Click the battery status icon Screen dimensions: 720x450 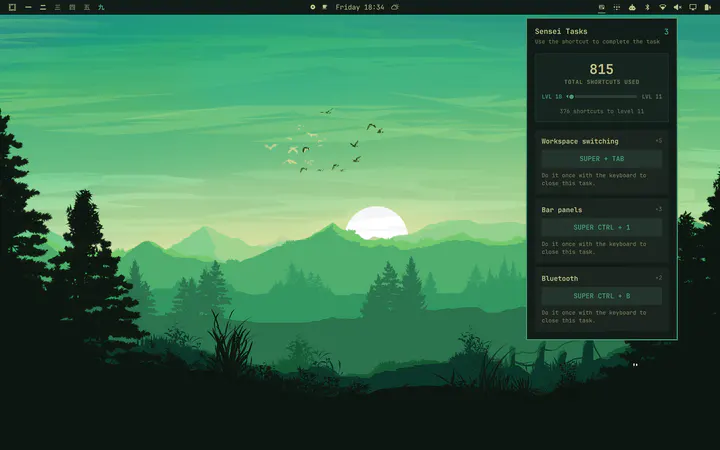coord(708,7)
